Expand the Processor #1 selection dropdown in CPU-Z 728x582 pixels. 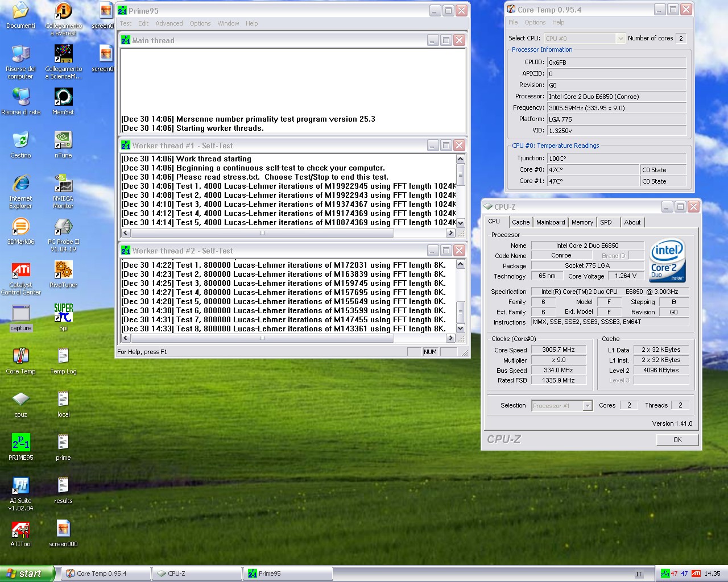[588, 406]
